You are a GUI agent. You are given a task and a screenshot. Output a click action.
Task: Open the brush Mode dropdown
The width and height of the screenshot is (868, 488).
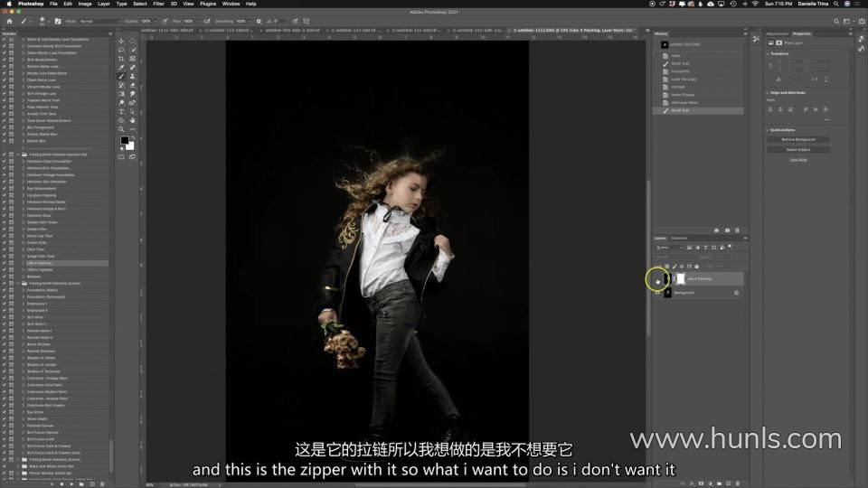pyautogui.click(x=99, y=21)
